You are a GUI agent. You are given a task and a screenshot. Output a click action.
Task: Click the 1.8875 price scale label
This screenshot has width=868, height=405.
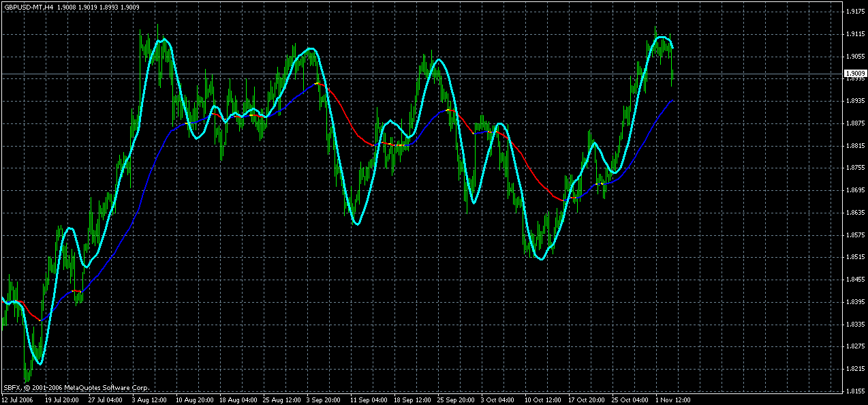coord(855,123)
